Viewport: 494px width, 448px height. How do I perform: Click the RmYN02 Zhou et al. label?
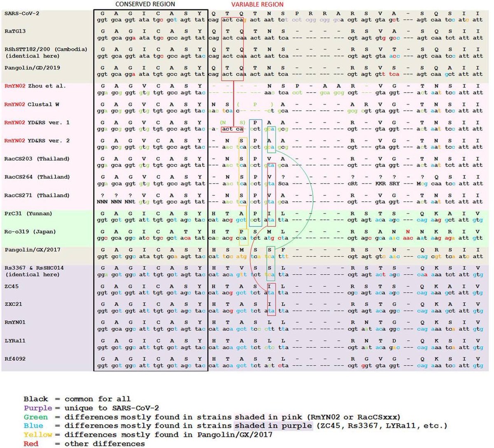tap(35, 86)
